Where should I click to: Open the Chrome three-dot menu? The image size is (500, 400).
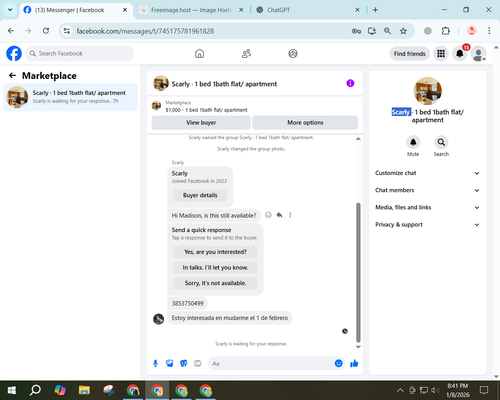489,31
